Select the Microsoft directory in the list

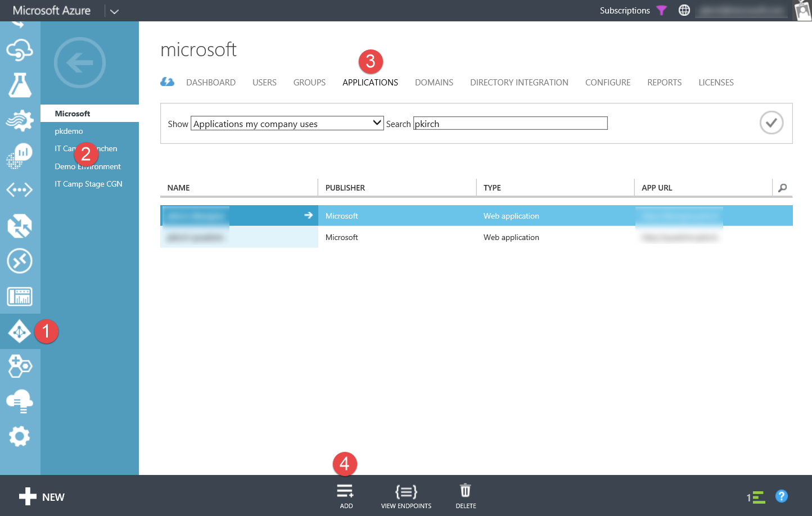click(x=89, y=114)
